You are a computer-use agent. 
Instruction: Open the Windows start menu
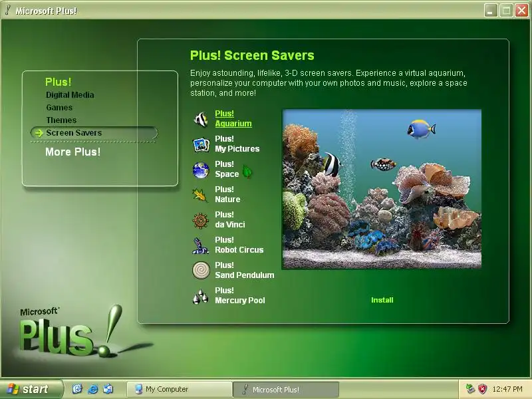pos(31,389)
